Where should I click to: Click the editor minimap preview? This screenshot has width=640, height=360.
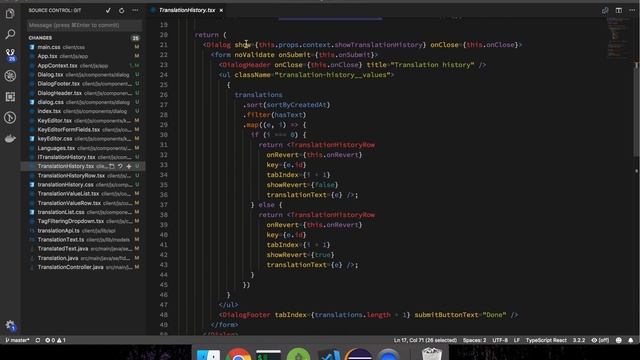618,39
